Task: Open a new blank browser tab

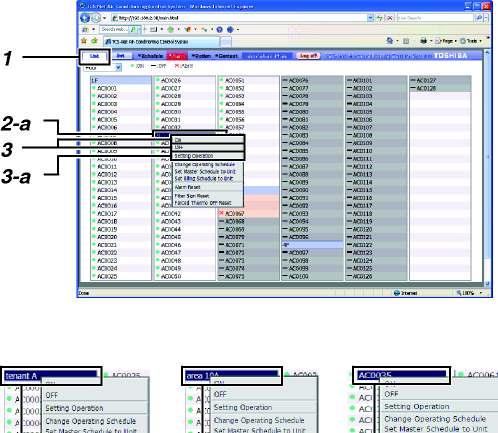Action: pos(226,42)
